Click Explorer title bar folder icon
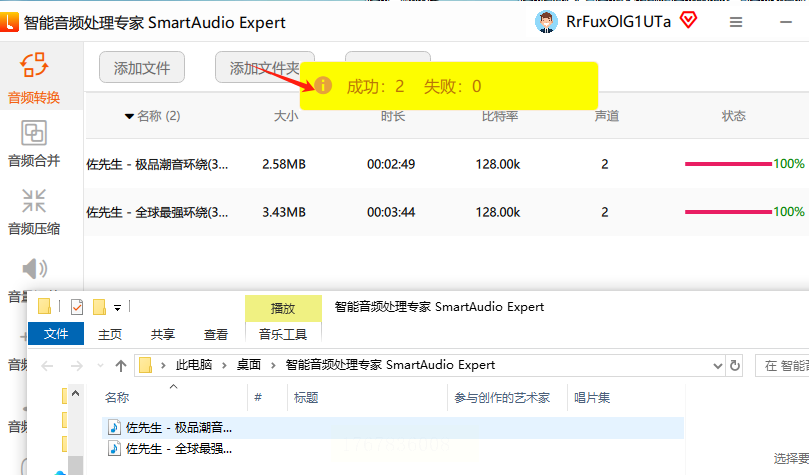Viewport: 809px width, 475px height. (44, 306)
